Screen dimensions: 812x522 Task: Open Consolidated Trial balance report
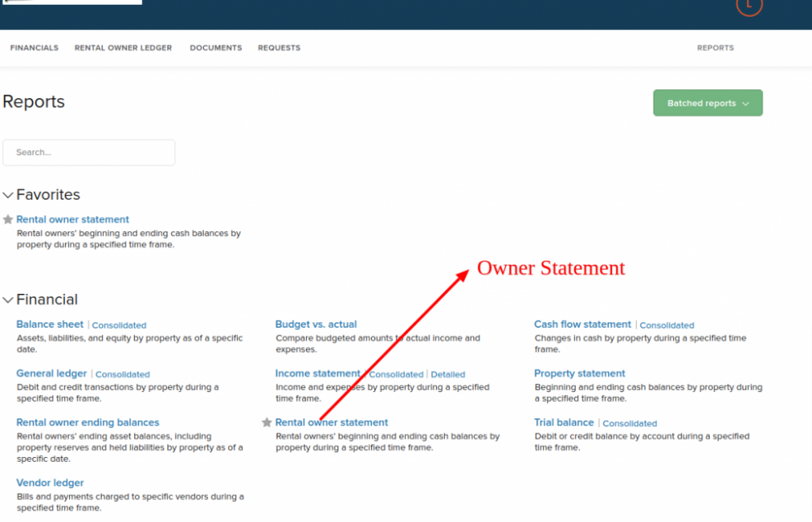pyautogui.click(x=629, y=423)
